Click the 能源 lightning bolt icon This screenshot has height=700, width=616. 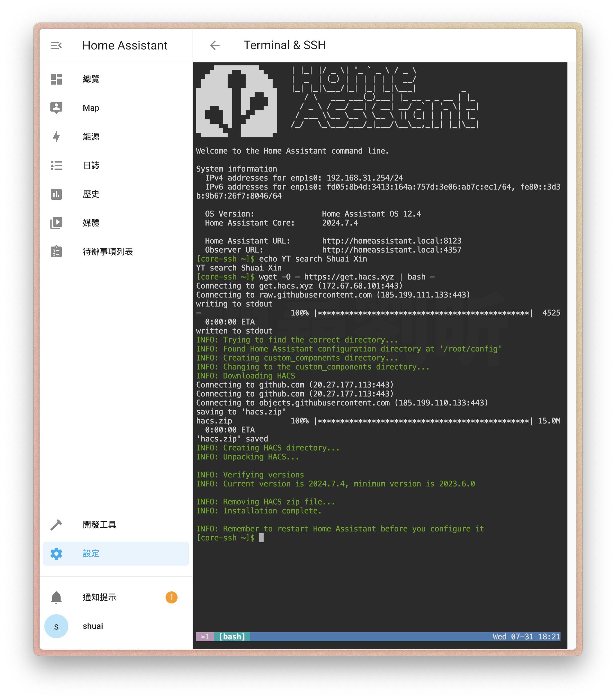(x=56, y=136)
